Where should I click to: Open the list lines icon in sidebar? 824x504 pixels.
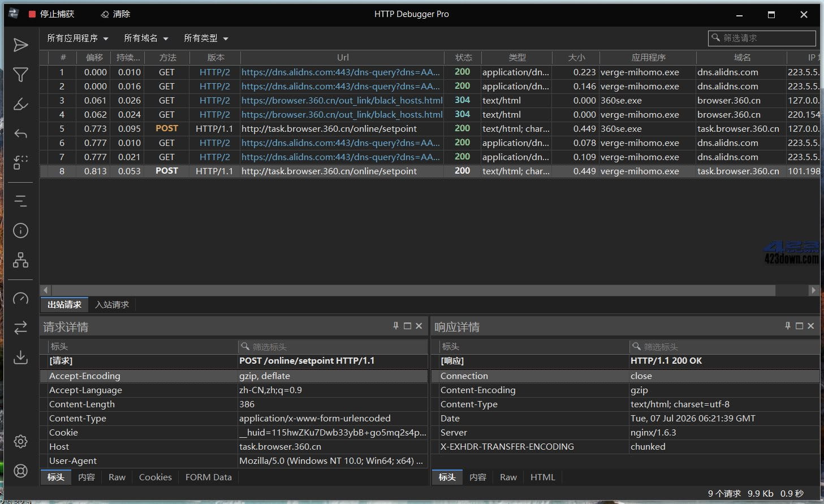[x=21, y=201]
